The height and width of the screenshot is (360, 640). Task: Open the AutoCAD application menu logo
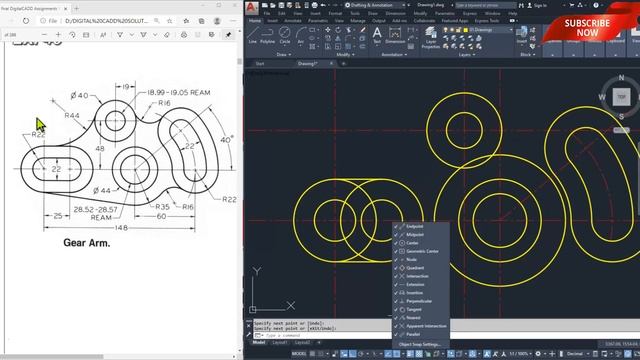[252, 8]
